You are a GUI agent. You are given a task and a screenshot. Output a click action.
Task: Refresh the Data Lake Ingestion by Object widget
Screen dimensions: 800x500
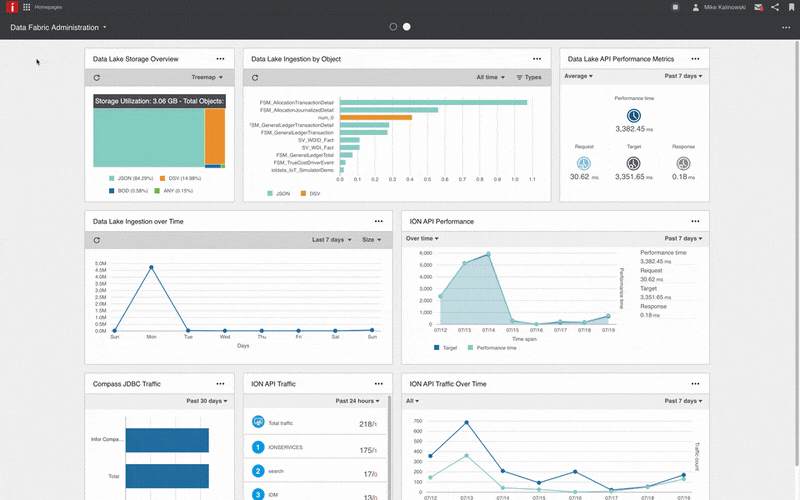click(x=256, y=77)
